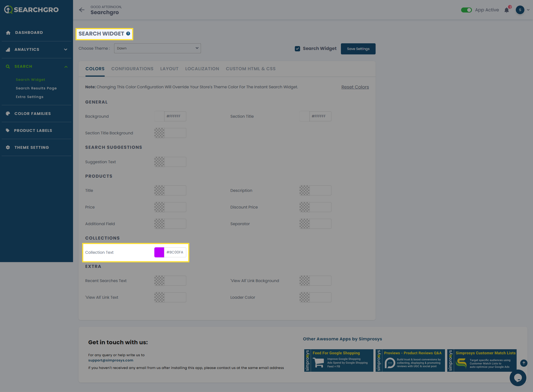The height and width of the screenshot is (392, 533).
Task: Uncheck the Search Widget checkbox
Action: click(x=297, y=49)
